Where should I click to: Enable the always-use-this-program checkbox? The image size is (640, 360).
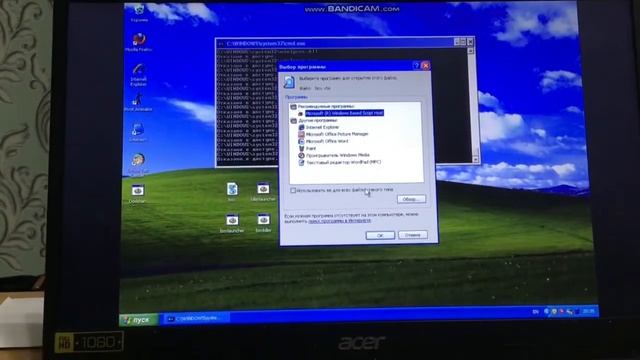coord(293,190)
